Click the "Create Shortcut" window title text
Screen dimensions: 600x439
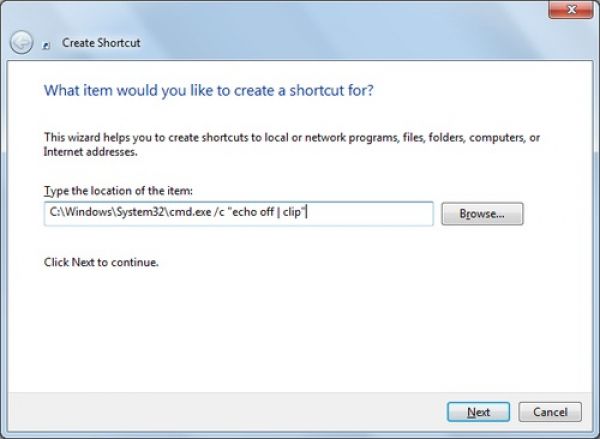pyautogui.click(x=102, y=44)
